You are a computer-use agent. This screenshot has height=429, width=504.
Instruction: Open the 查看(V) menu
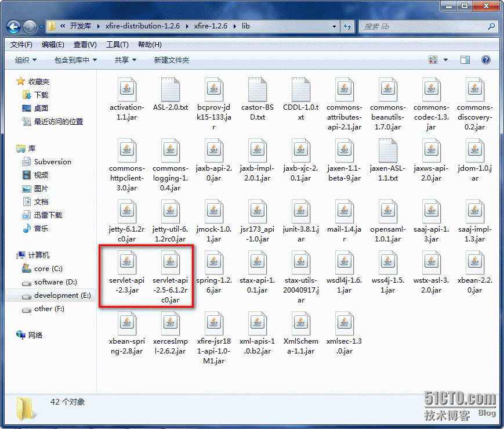click(x=85, y=45)
